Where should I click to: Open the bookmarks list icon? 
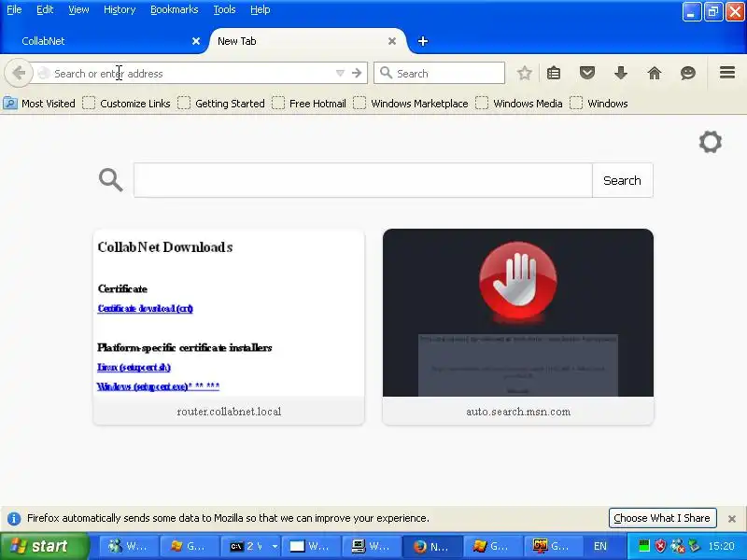pos(554,74)
